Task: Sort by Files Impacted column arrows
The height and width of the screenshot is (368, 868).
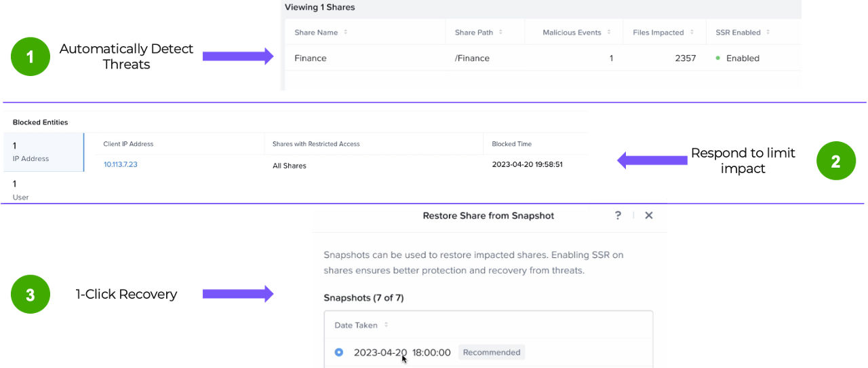Action: [x=691, y=33]
